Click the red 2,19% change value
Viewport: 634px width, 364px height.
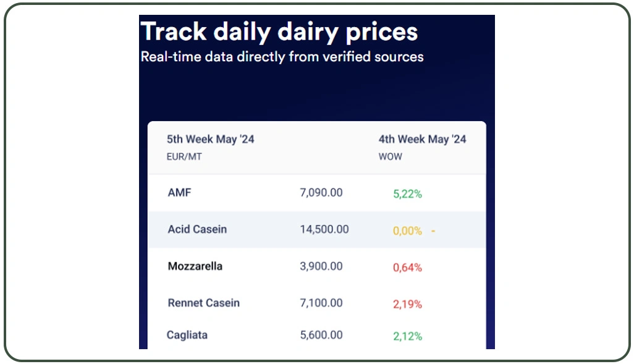click(407, 304)
